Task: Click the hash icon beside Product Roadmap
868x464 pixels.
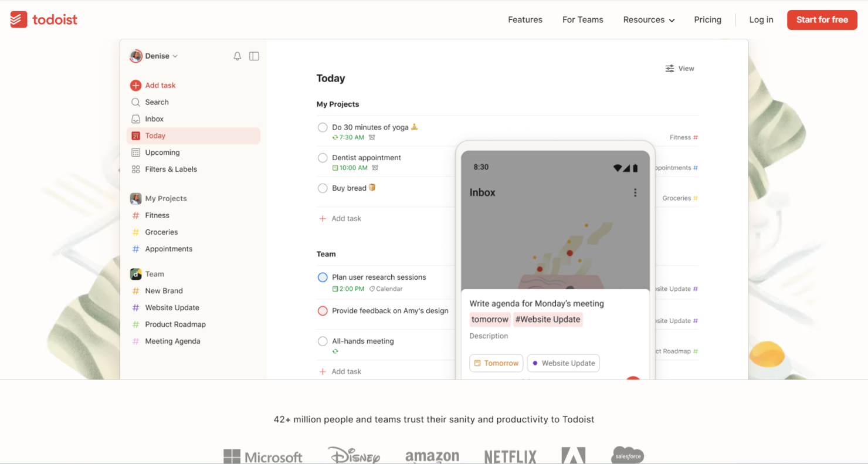Action: click(x=135, y=324)
